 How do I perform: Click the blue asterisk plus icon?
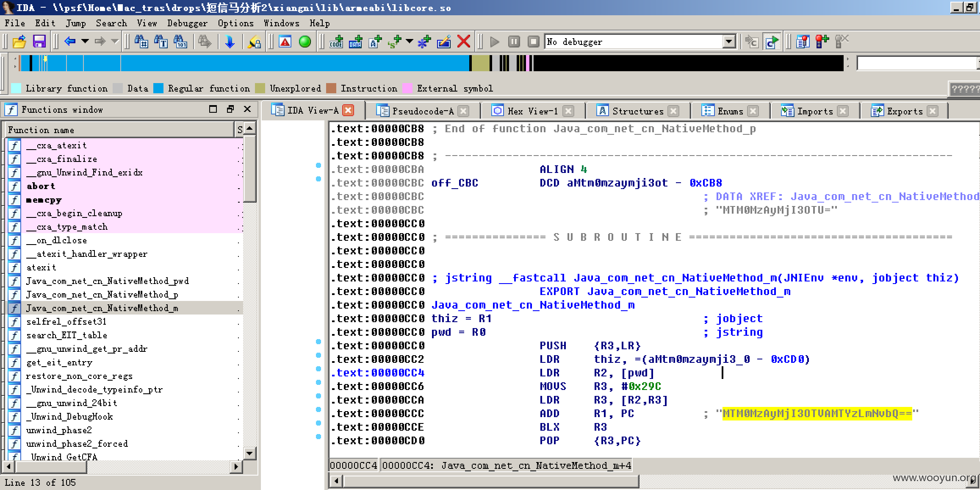(424, 42)
